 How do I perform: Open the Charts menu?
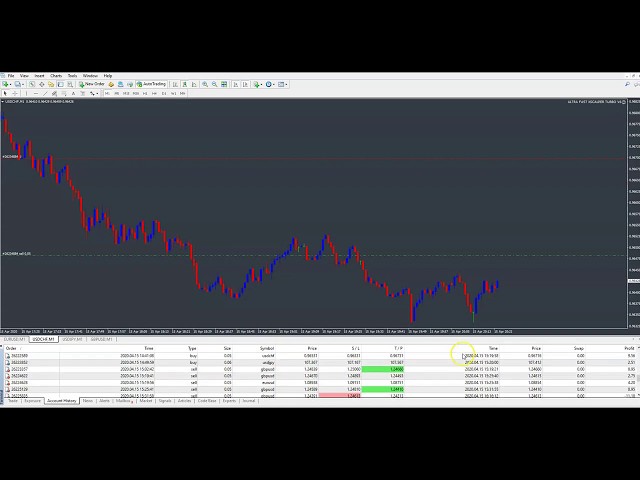tap(56, 75)
